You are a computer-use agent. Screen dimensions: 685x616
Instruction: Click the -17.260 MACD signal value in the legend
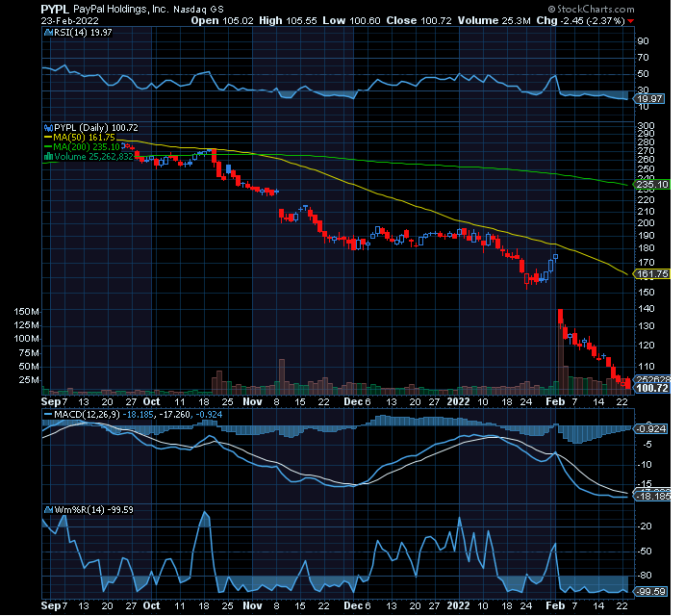point(174,414)
